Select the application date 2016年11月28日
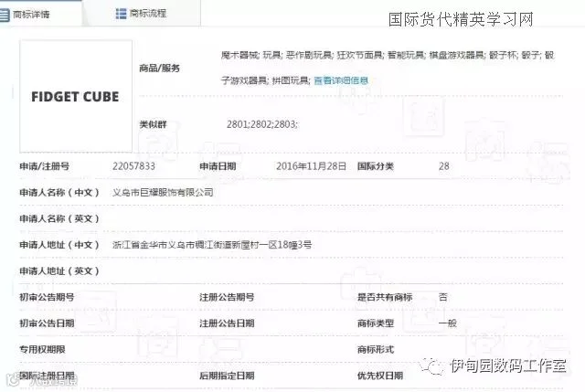Viewport: 585px width, 392px height. point(311,166)
